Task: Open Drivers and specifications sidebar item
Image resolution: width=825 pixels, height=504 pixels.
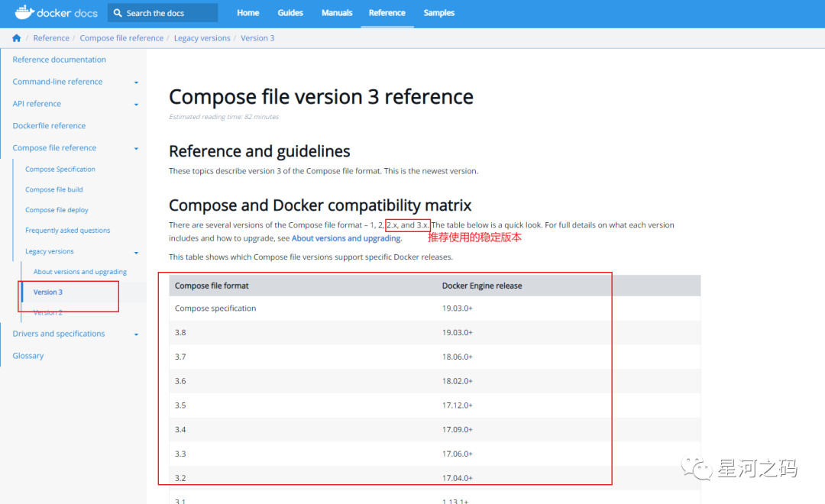Action: 58,334
